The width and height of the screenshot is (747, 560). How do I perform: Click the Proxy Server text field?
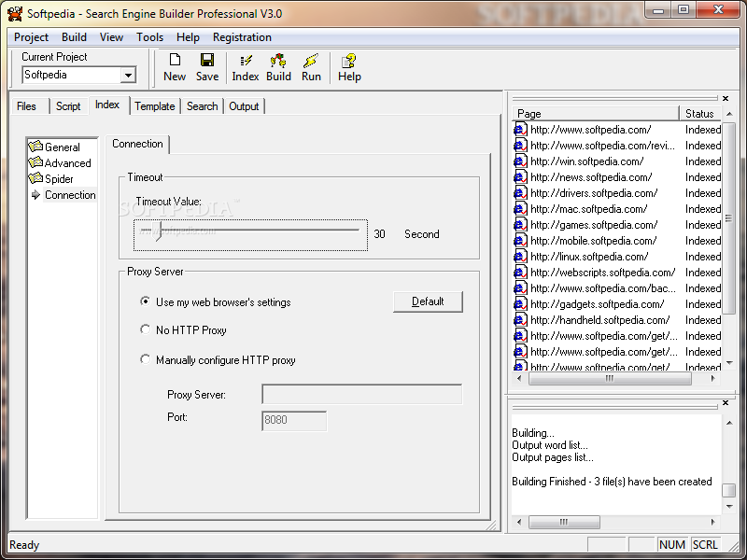coord(362,394)
